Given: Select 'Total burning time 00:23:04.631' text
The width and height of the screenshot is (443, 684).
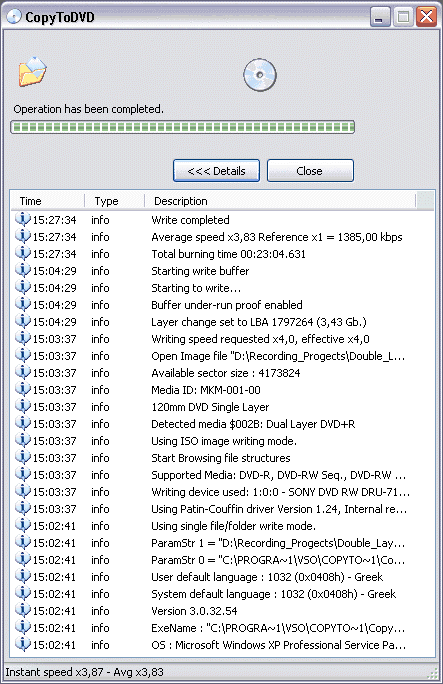Looking at the screenshot, I should coord(228,254).
